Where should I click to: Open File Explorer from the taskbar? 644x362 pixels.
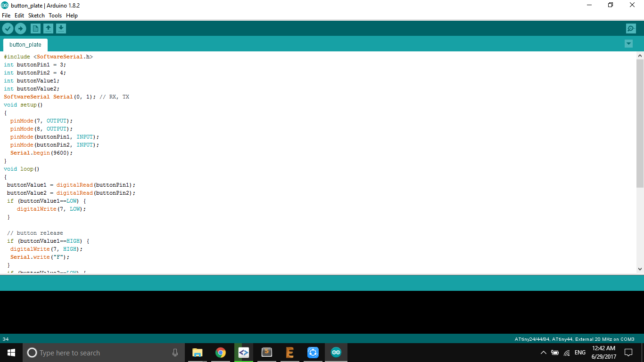pyautogui.click(x=197, y=353)
